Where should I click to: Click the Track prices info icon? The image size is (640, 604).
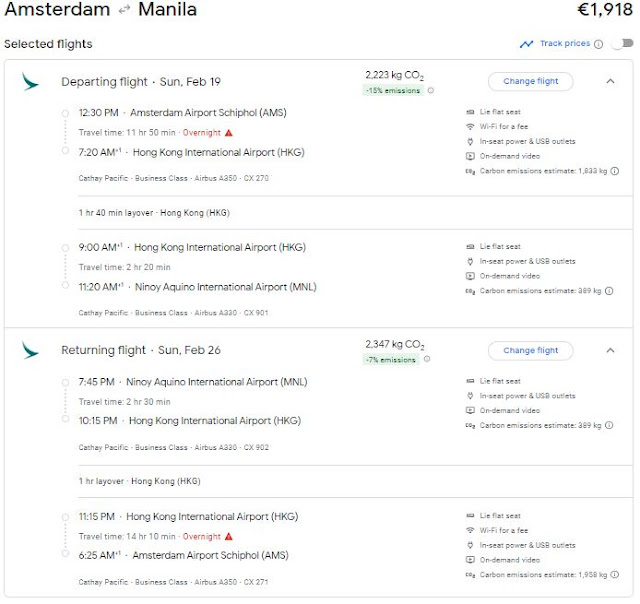pos(599,44)
